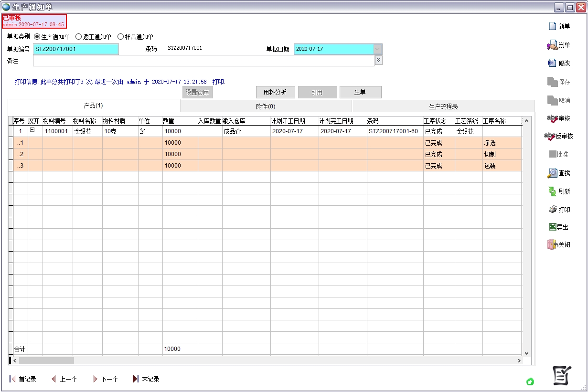Click the 新单 (new order) icon
The height and width of the screenshot is (392, 588).
point(552,26)
